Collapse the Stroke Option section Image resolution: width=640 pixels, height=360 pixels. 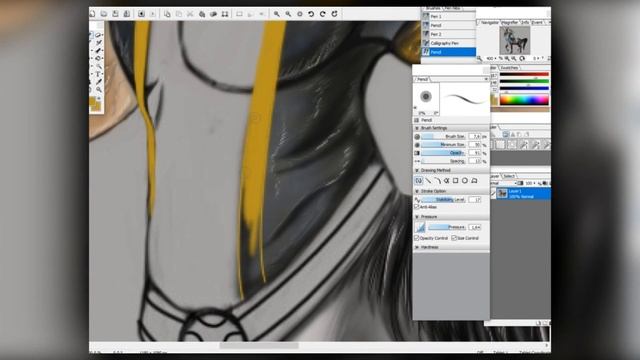click(417, 191)
